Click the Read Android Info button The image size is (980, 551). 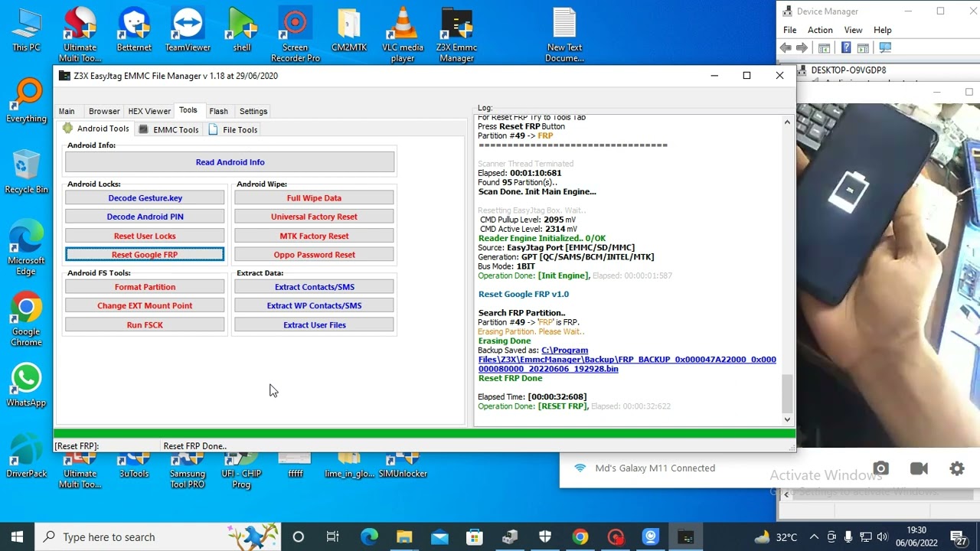tap(230, 162)
